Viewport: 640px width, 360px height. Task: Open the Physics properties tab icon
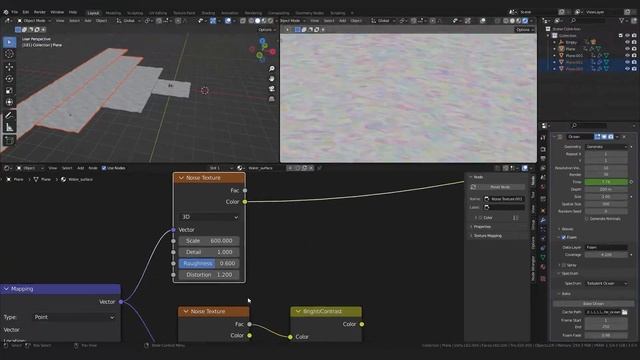click(543, 239)
